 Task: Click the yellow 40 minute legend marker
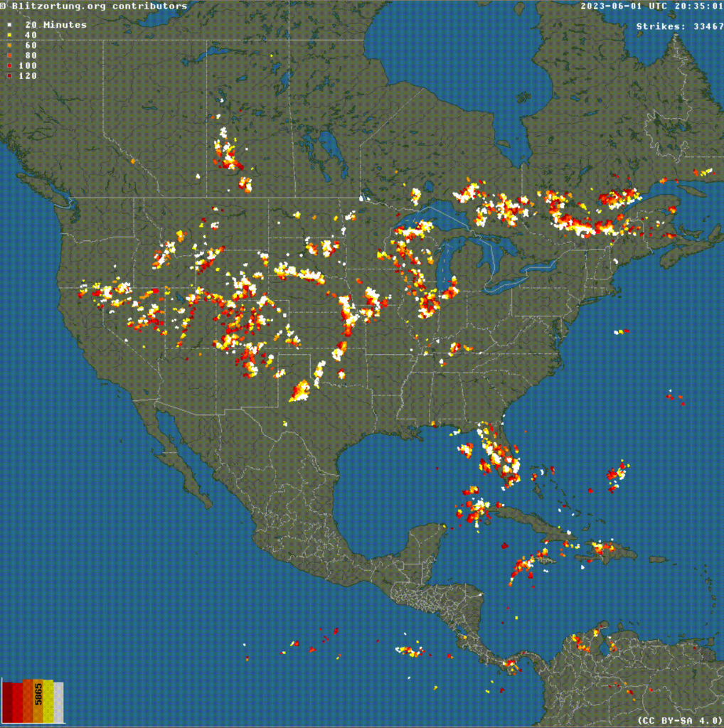click(x=9, y=36)
